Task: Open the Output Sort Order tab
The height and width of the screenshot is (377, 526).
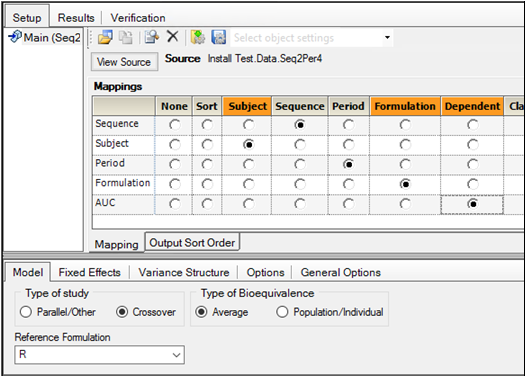Action: (192, 242)
